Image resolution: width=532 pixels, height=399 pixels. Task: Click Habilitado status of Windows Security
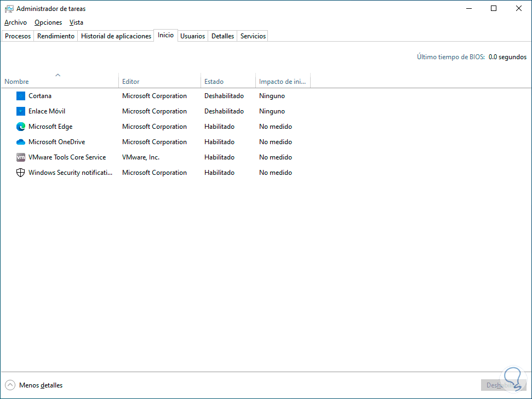(x=219, y=172)
